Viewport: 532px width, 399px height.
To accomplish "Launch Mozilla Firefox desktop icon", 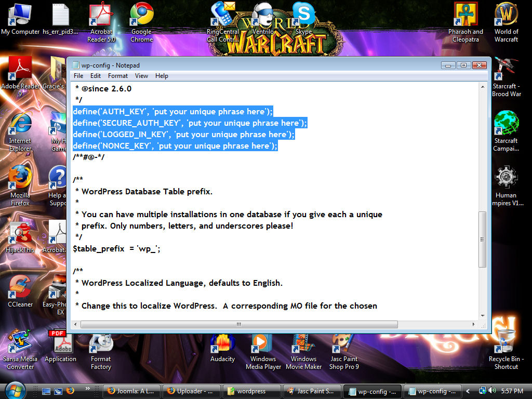I will coord(20,186).
